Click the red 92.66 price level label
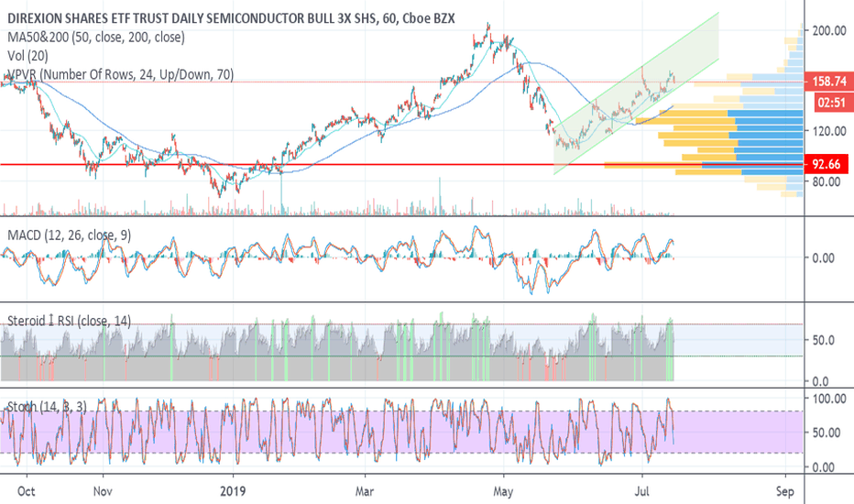Image resolution: width=854 pixels, height=504 pixels. point(826,164)
